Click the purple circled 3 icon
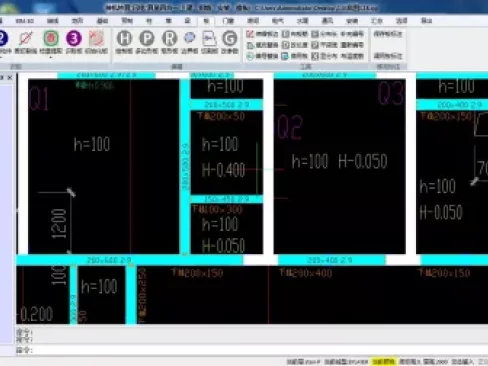This screenshot has height=366, width=488. coord(74,39)
